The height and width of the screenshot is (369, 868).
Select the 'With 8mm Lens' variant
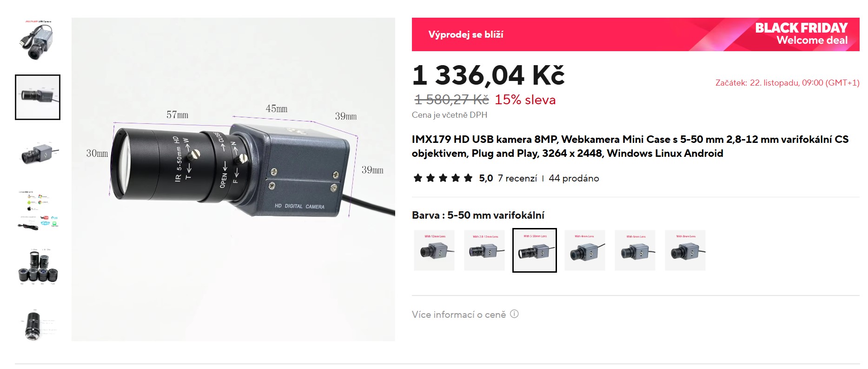coord(685,250)
